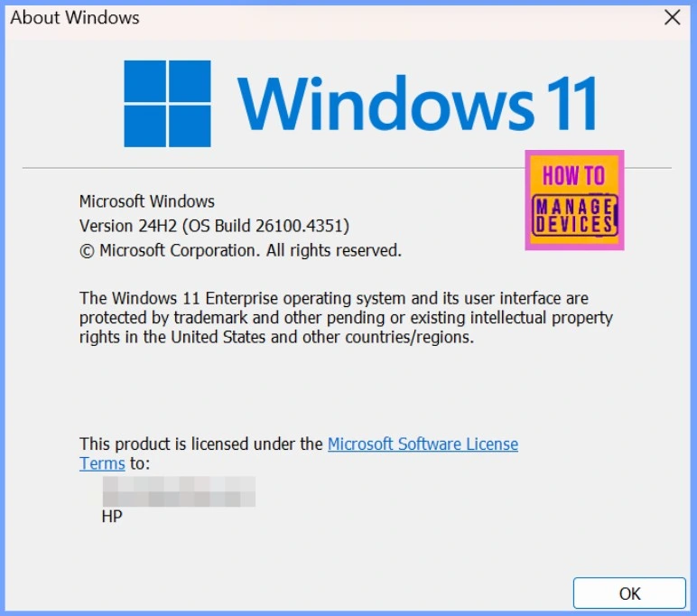The height and width of the screenshot is (616, 697).
Task: Click the 'HP' licensee text
Action: (x=112, y=517)
